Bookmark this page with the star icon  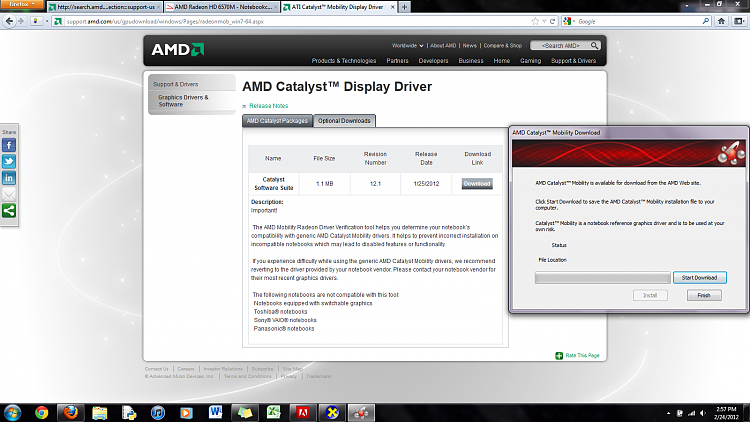535,22
